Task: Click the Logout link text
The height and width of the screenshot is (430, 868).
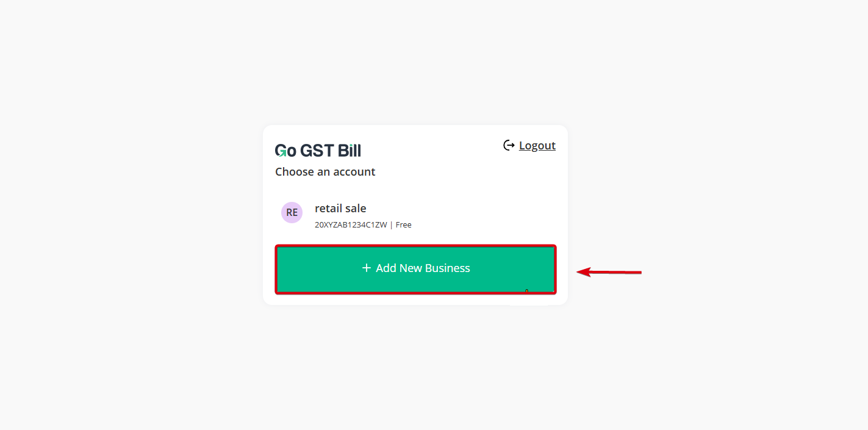Action: point(537,145)
